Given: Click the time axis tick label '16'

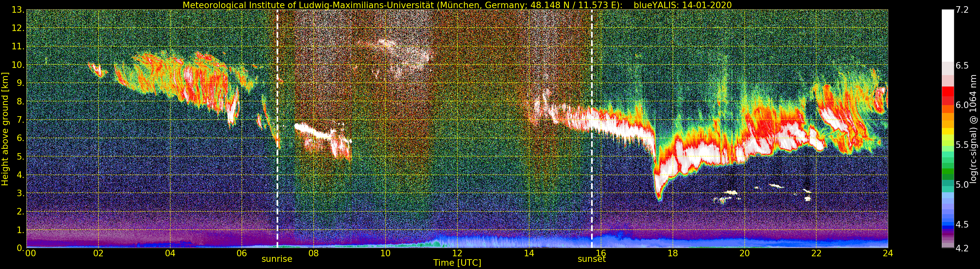Looking at the screenshot, I should click(x=601, y=253).
